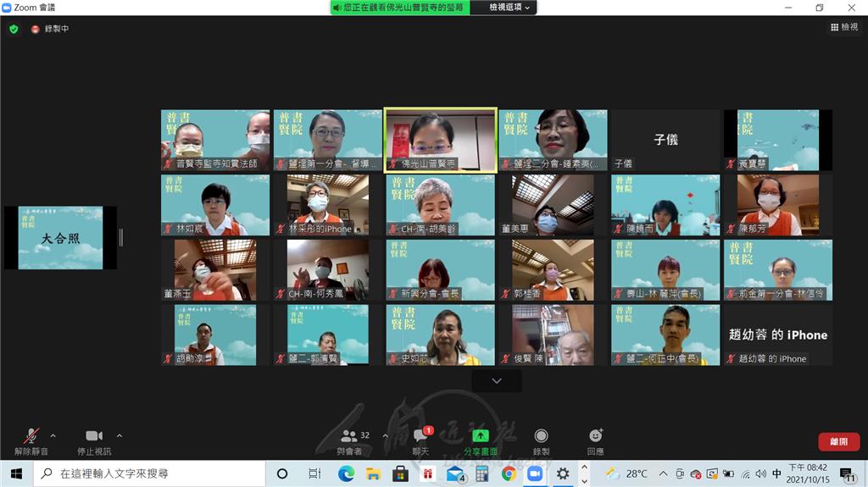Open Cortana circle icon in taskbar
This screenshot has width=868, height=487.
[x=281, y=473]
